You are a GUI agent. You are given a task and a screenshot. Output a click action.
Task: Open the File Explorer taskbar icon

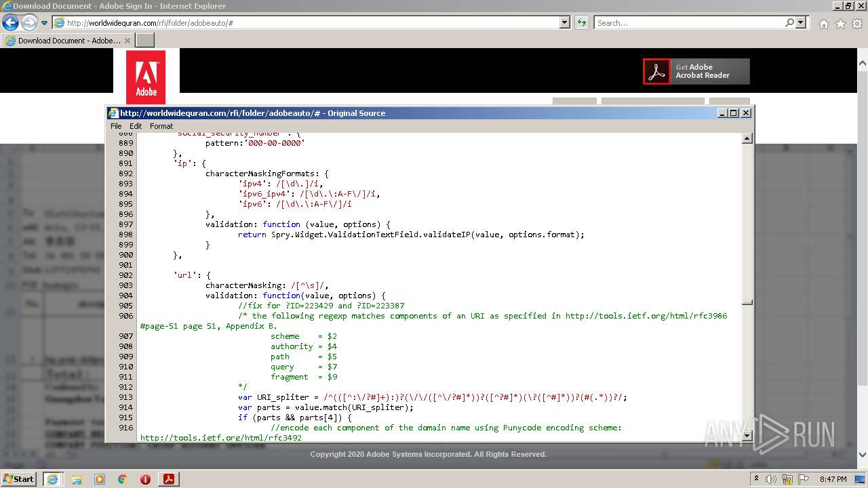(77, 479)
